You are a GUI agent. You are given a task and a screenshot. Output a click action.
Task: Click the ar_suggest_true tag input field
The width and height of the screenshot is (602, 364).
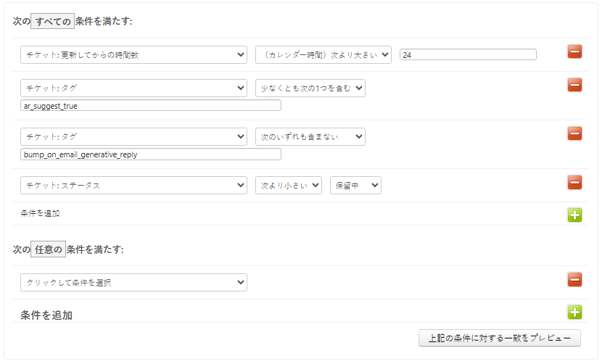click(151, 106)
